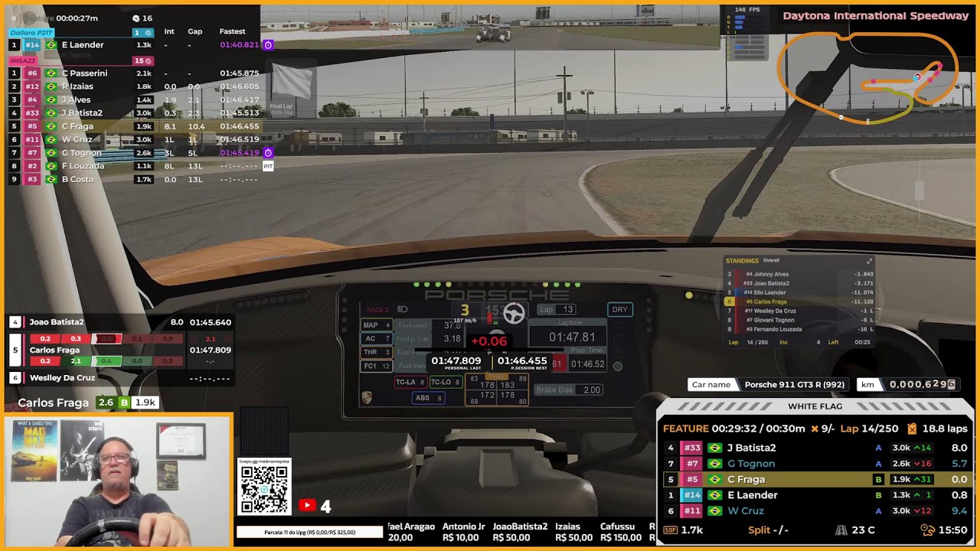980x551 pixels.
Task: Click the incident X icon beside 9/-
Action: click(815, 429)
